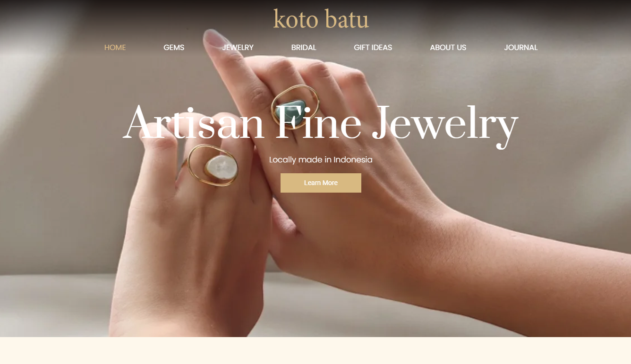Open the HOME menu item
Screen dimensions: 631x364
coord(115,48)
